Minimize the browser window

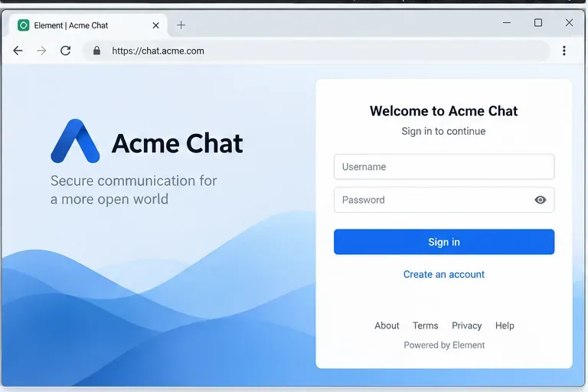pos(507,23)
